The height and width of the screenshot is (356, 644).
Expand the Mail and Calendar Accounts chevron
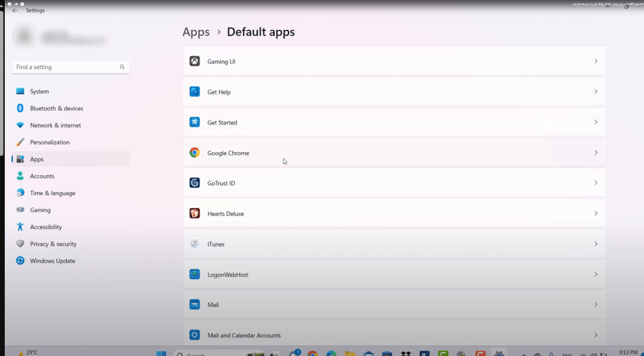(596, 335)
